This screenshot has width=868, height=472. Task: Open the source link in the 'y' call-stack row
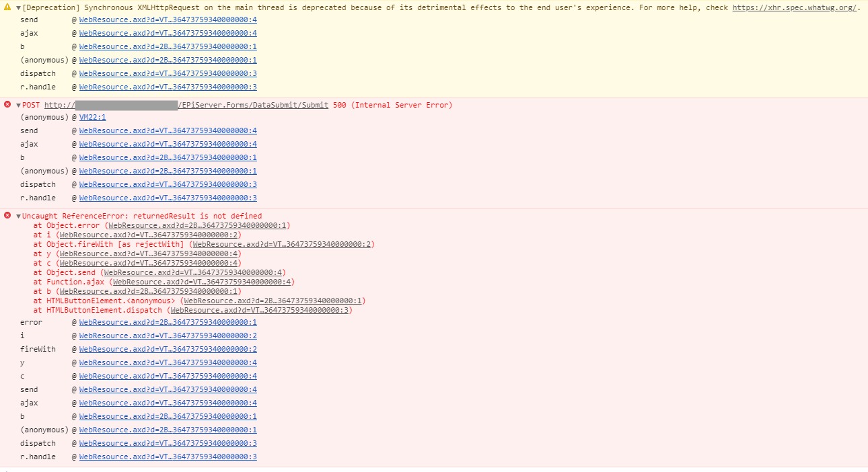coord(168,362)
